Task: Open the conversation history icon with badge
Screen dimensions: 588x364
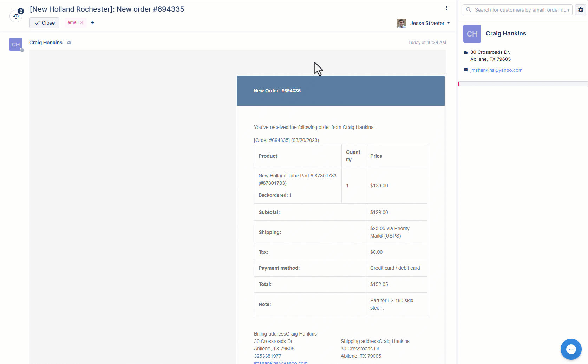Action: click(16, 16)
